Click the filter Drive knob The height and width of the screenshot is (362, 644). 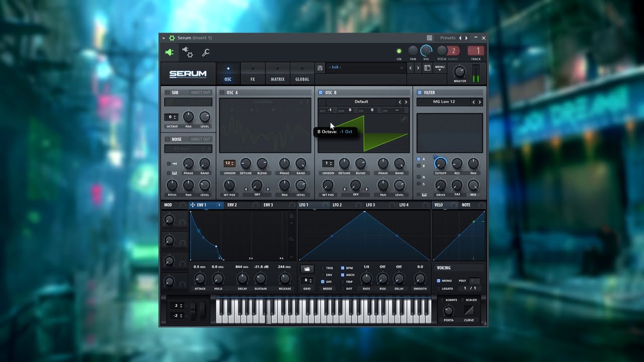tap(440, 185)
